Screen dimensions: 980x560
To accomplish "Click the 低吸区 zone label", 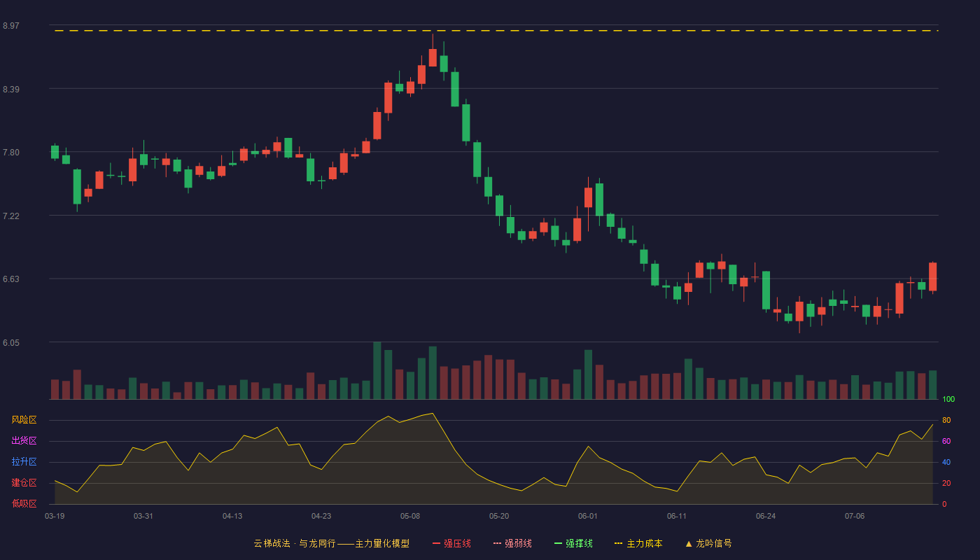I will tap(24, 503).
